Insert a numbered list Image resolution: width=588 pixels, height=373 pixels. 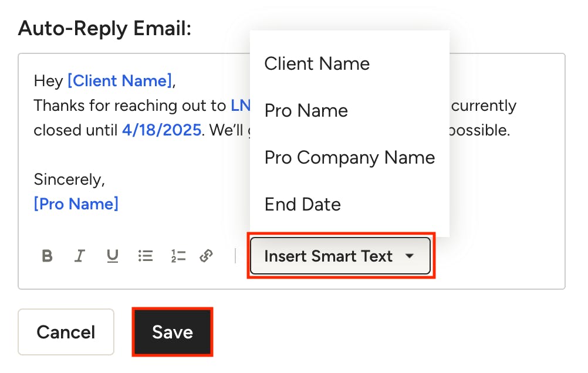pos(178,256)
